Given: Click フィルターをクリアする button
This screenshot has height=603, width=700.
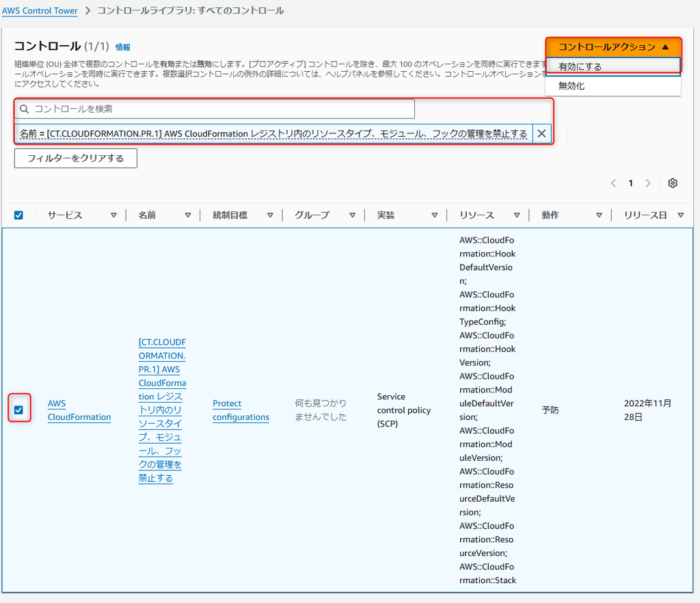Looking at the screenshot, I should [75, 158].
